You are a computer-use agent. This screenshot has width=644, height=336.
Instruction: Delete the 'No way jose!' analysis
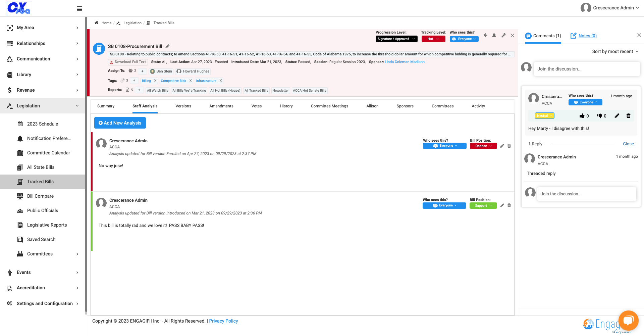click(x=509, y=146)
